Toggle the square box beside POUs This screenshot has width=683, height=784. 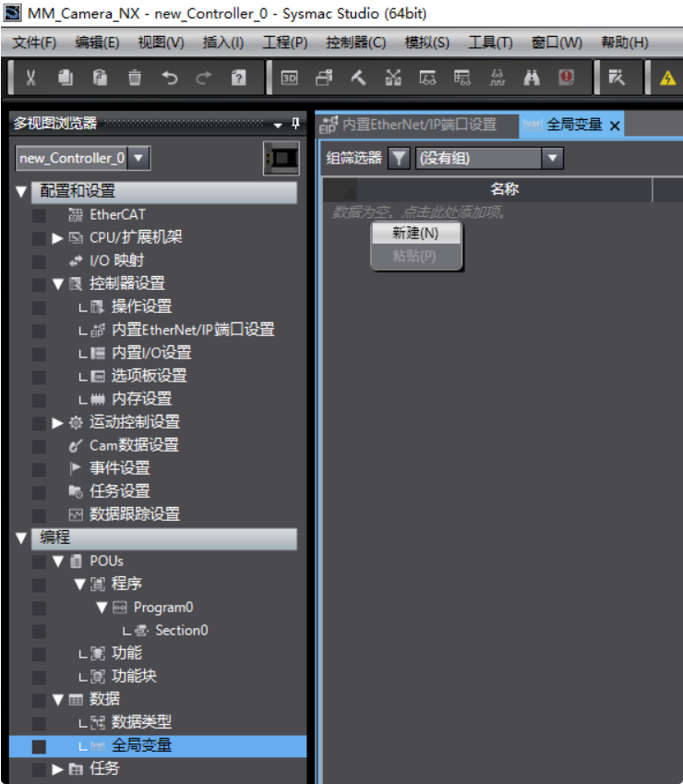click(x=39, y=561)
